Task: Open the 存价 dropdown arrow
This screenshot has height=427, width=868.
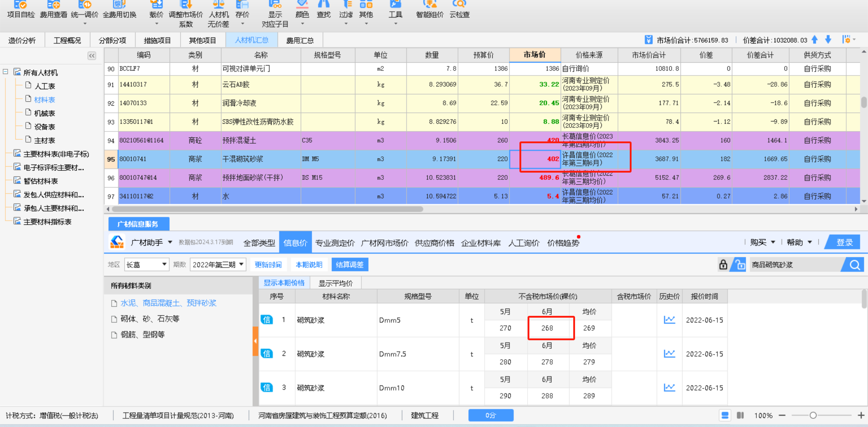Action: (x=242, y=23)
